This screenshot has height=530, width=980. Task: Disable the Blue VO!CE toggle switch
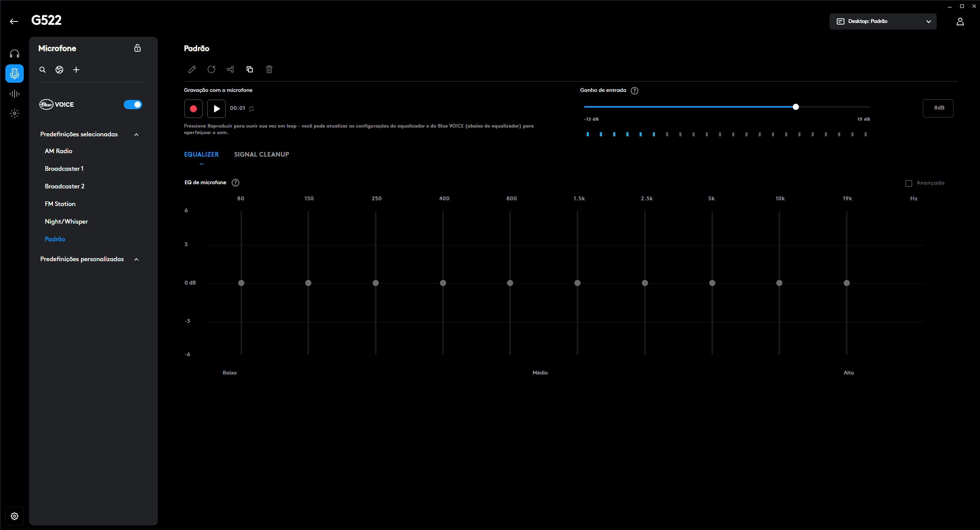[x=133, y=105]
